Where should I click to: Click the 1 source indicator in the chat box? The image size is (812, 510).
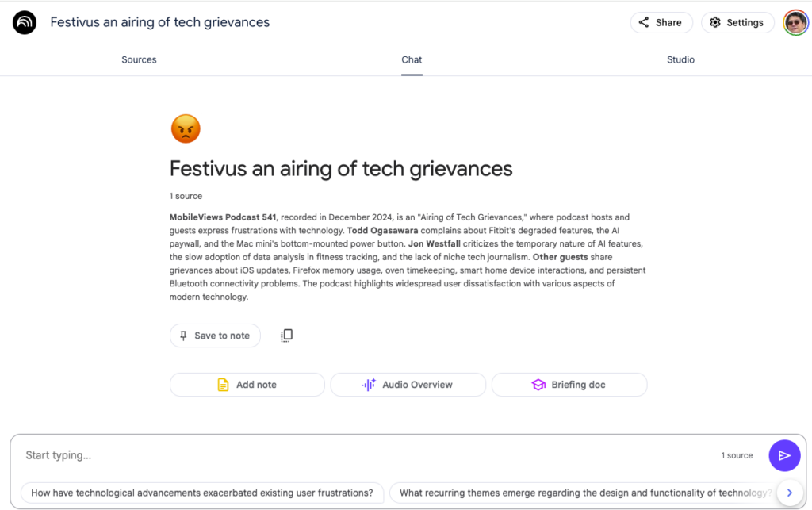click(737, 455)
